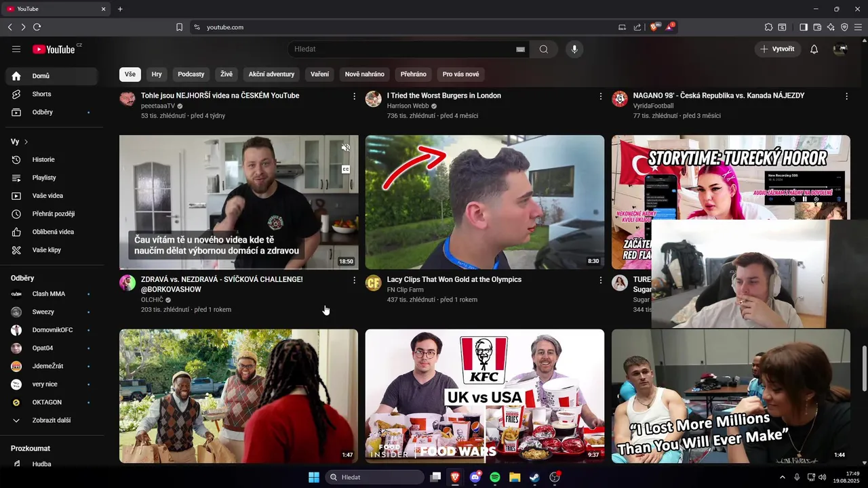868x488 pixels.
Task: Open the Brave Wallet icon
Action: [x=817, y=27]
